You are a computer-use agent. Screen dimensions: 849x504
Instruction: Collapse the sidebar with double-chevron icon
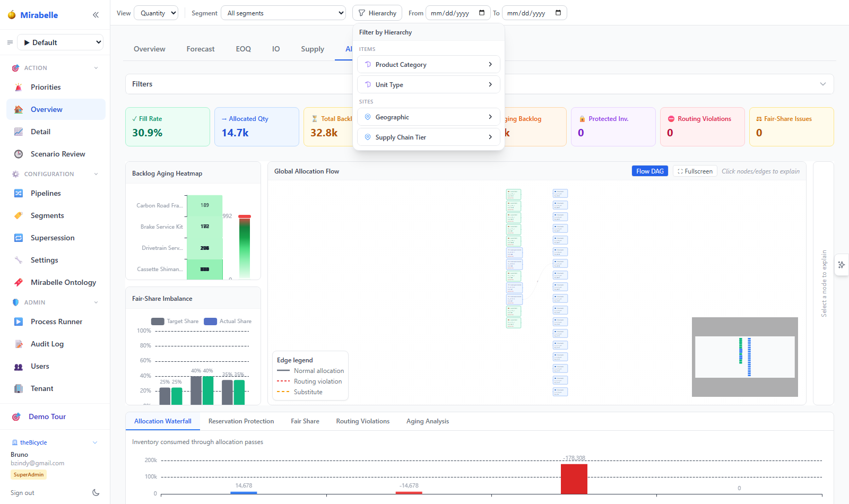(96, 15)
